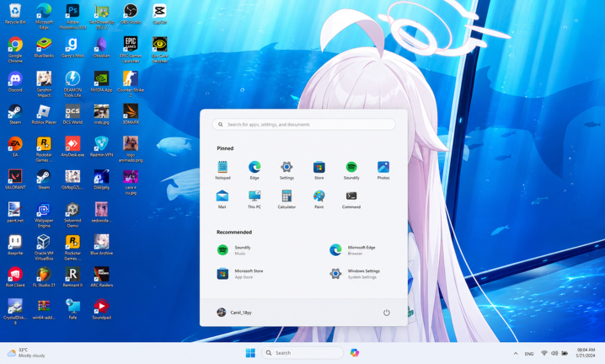Open Copilot from the taskbar
605x364 pixels.
coord(355,353)
